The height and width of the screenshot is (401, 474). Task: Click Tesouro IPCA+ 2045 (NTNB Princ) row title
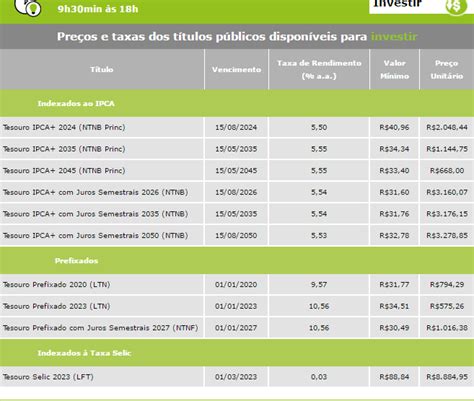pos(64,171)
